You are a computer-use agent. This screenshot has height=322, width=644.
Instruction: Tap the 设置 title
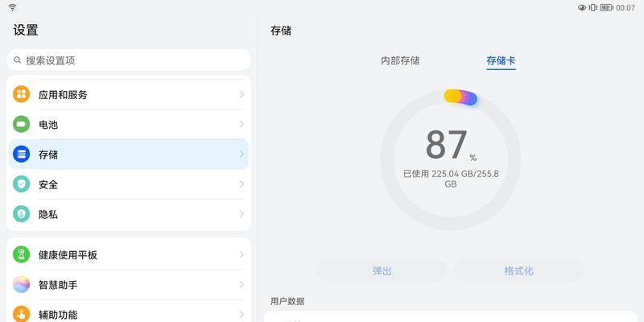(26, 30)
